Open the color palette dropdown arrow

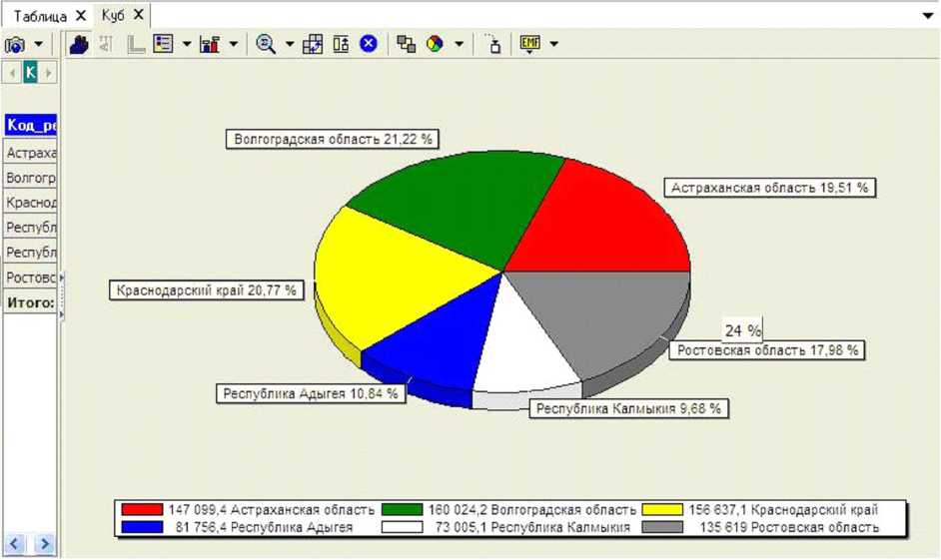[x=460, y=44]
